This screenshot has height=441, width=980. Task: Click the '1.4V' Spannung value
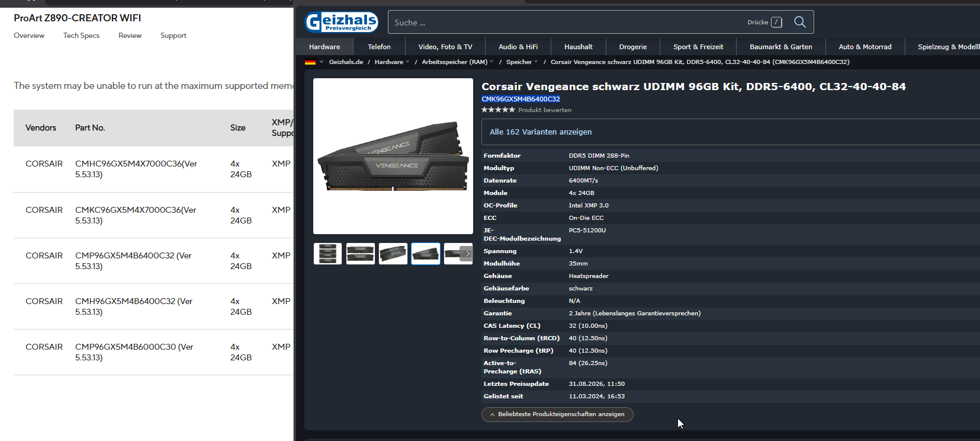pyautogui.click(x=576, y=251)
